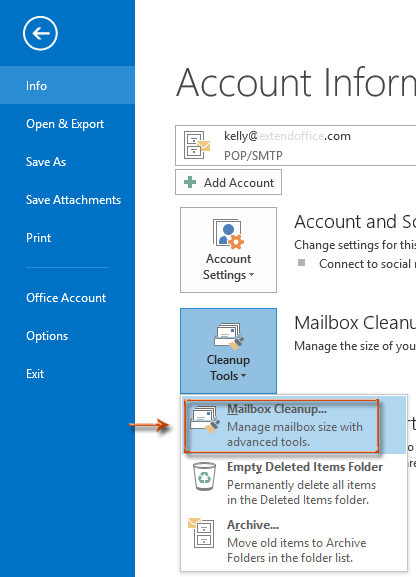Click the Account Settings person-gear icon
The height and width of the screenshot is (577, 416).
(228, 233)
